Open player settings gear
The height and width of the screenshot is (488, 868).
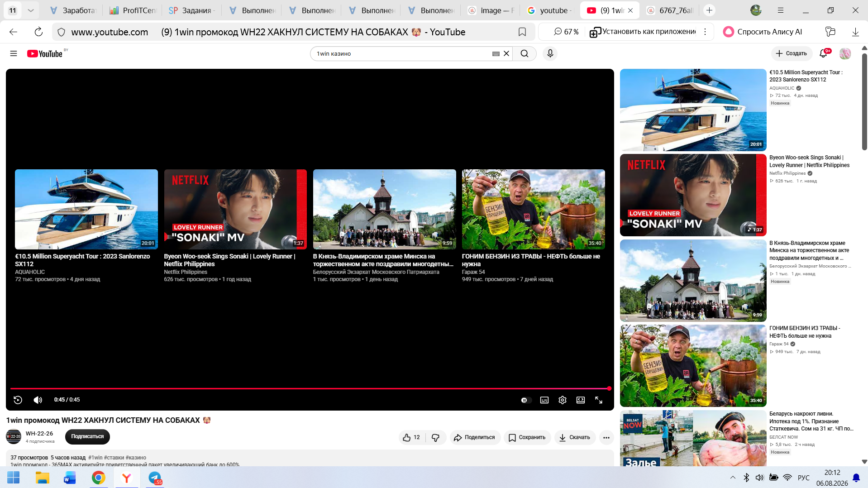(x=563, y=400)
